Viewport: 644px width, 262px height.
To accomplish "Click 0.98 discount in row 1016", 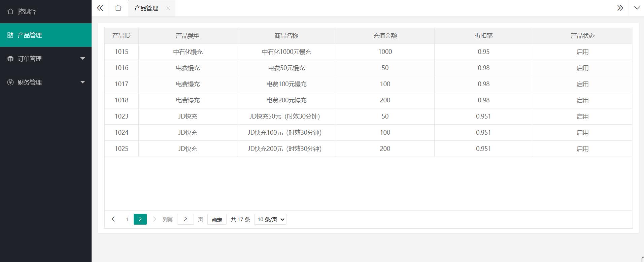I will (484, 68).
